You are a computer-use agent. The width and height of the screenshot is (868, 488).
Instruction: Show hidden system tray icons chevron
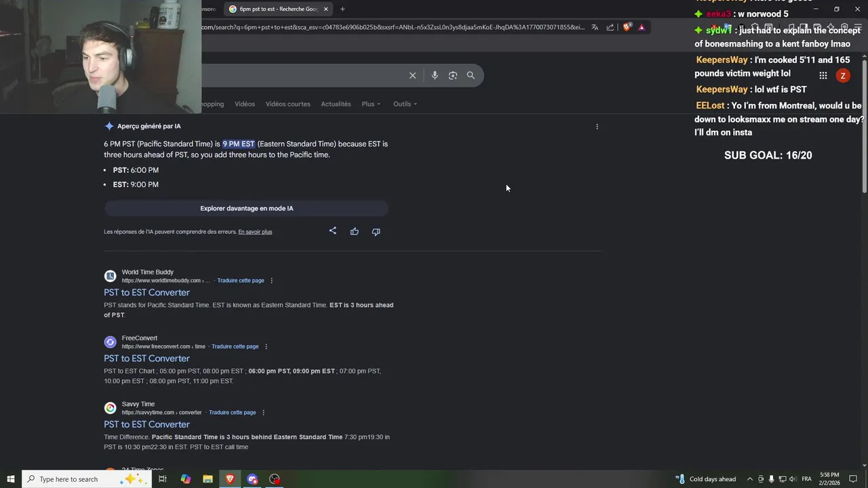[x=749, y=479]
